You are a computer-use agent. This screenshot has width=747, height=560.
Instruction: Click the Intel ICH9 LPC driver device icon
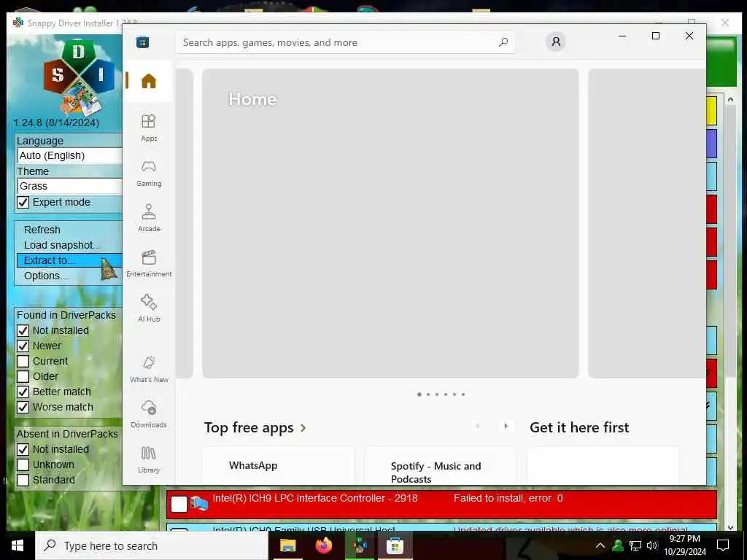click(x=198, y=503)
